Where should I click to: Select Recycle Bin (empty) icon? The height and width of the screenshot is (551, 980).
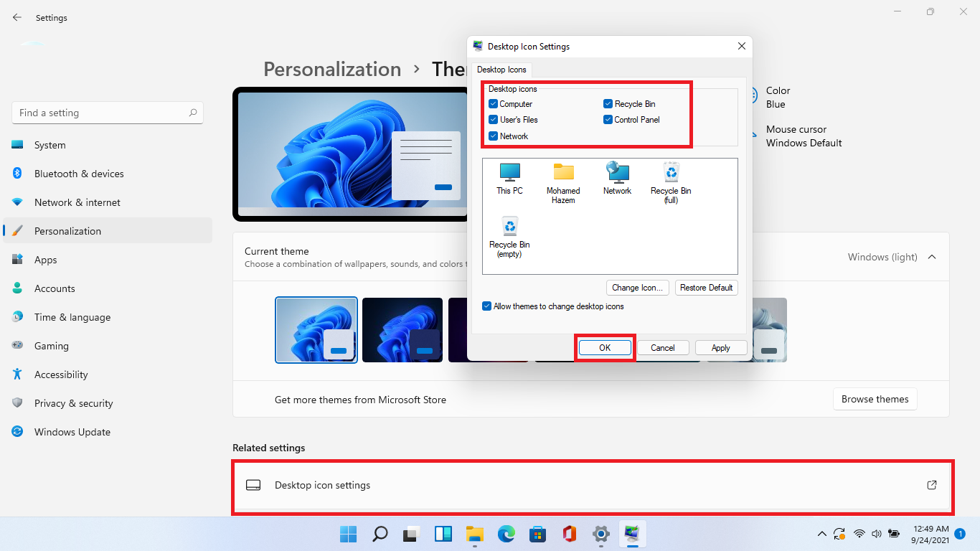[x=509, y=237]
